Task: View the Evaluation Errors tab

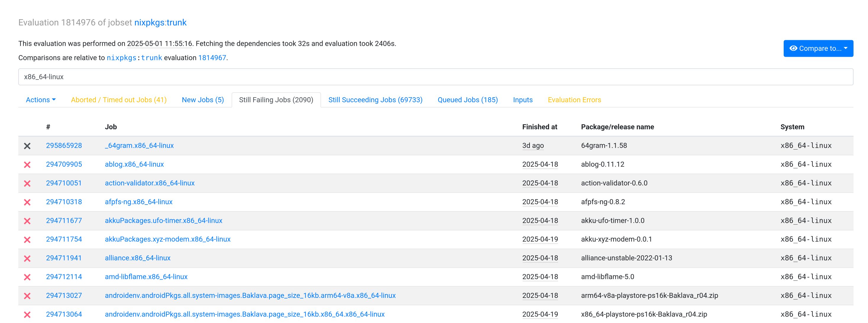Action: pos(574,100)
